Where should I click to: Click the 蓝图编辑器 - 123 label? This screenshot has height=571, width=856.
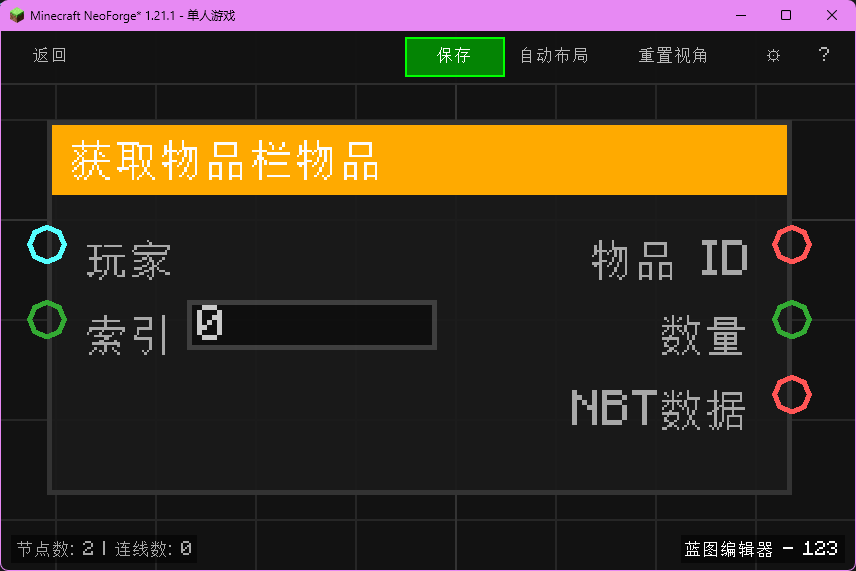click(761, 549)
